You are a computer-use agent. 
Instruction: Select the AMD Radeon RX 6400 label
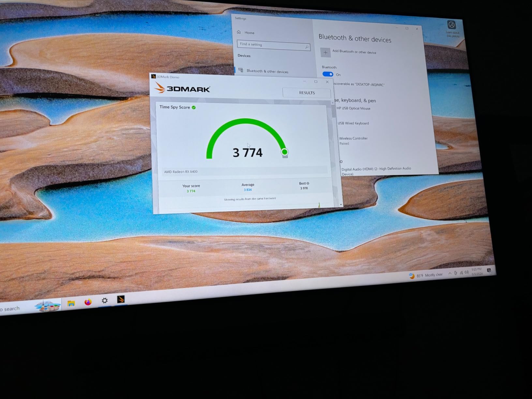pos(181,172)
